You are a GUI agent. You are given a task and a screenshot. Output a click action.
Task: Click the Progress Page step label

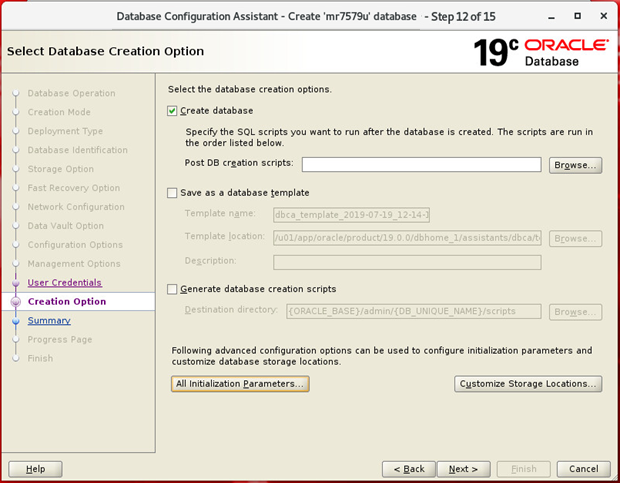(x=60, y=340)
